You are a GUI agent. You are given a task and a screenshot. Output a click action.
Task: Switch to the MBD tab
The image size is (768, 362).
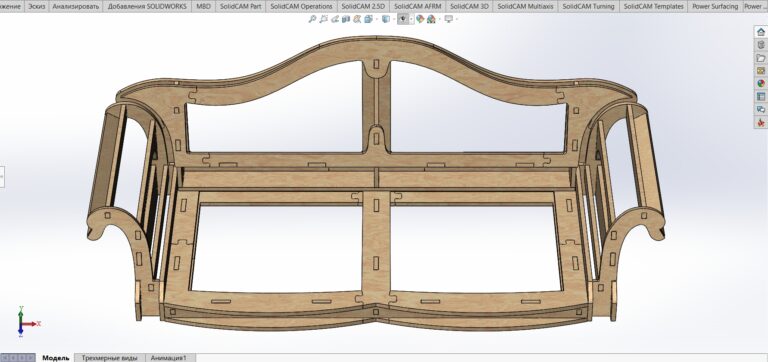[203, 6]
